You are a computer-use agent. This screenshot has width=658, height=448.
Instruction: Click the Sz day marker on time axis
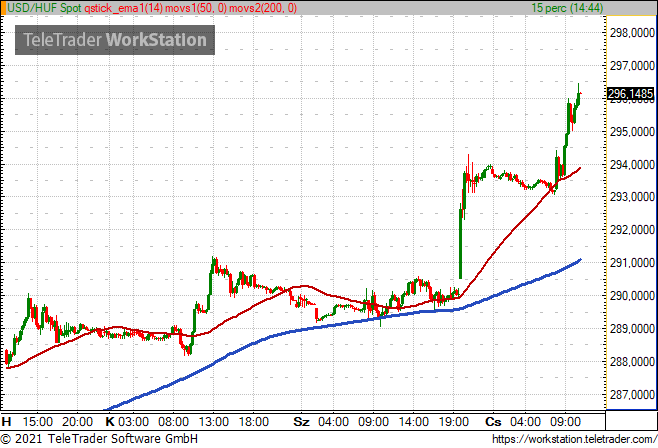coord(301,422)
